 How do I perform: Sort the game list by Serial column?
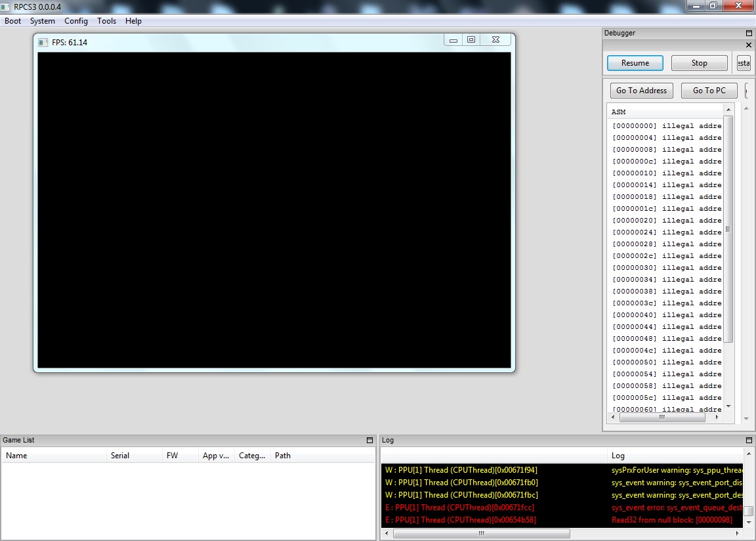click(x=120, y=455)
